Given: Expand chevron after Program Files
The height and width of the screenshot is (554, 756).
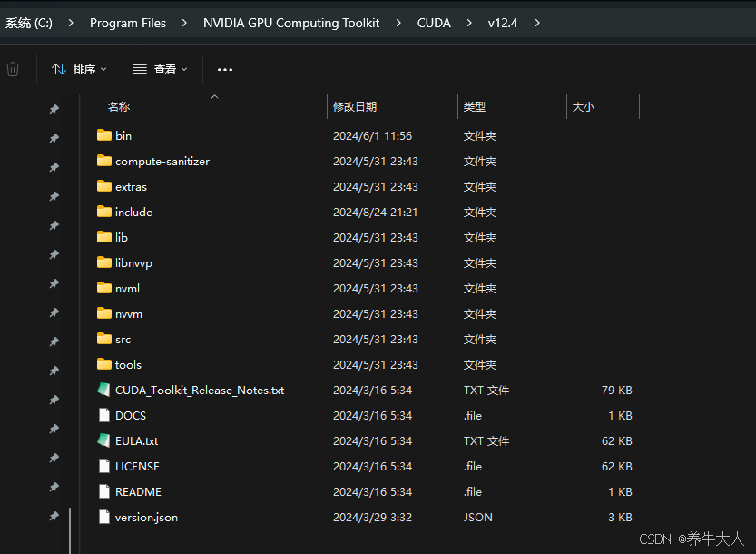Looking at the screenshot, I should tap(184, 23).
